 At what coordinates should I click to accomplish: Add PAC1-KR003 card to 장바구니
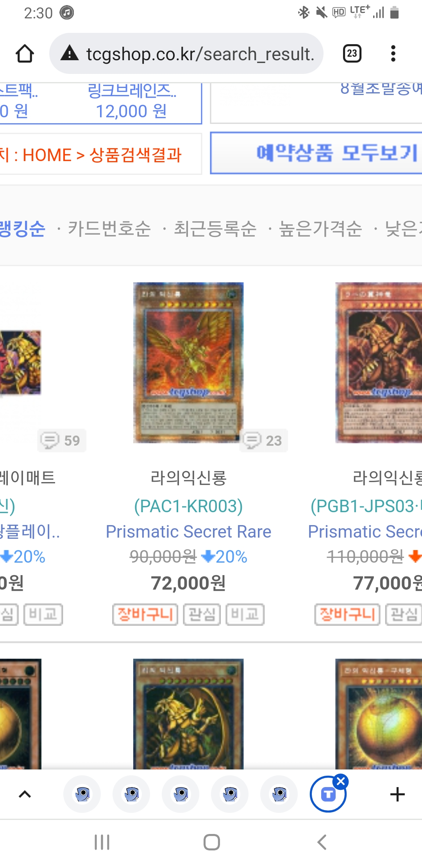(x=145, y=615)
